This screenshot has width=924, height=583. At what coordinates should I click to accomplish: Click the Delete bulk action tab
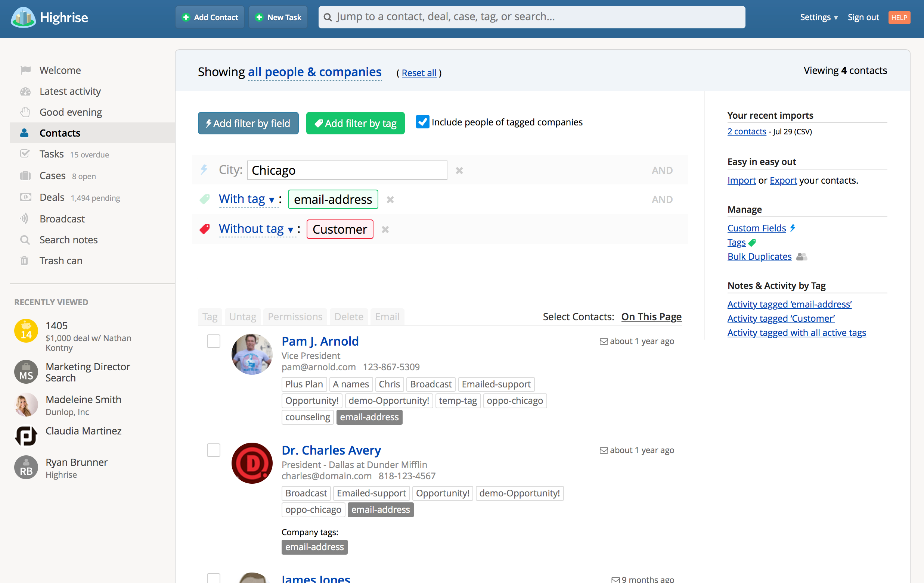[x=349, y=317]
